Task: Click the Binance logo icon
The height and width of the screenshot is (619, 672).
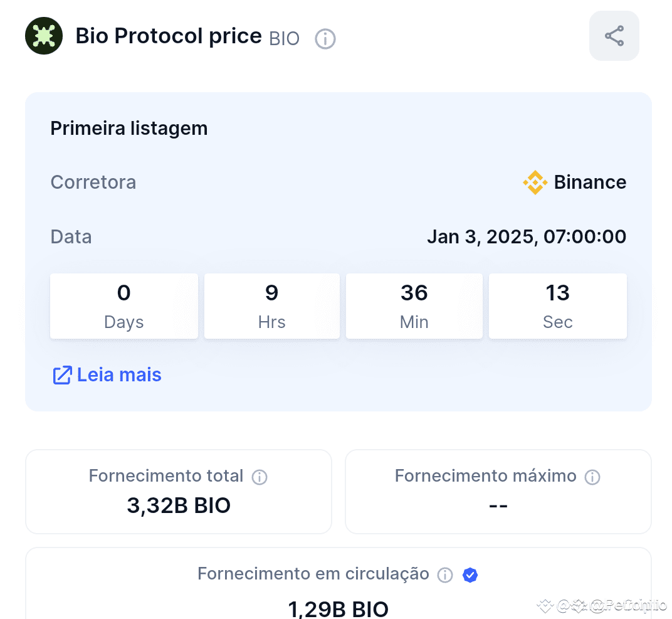Action: (535, 182)
